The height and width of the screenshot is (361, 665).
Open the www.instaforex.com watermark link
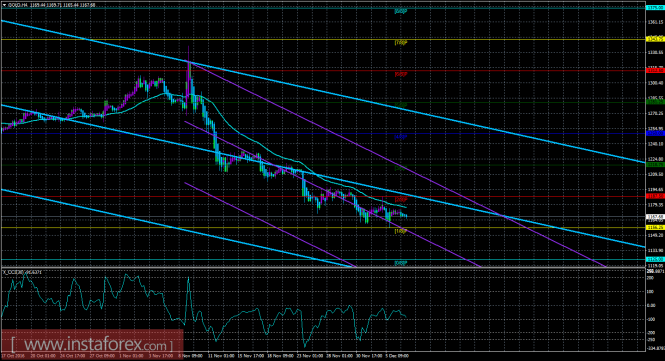tap(92, 344)
